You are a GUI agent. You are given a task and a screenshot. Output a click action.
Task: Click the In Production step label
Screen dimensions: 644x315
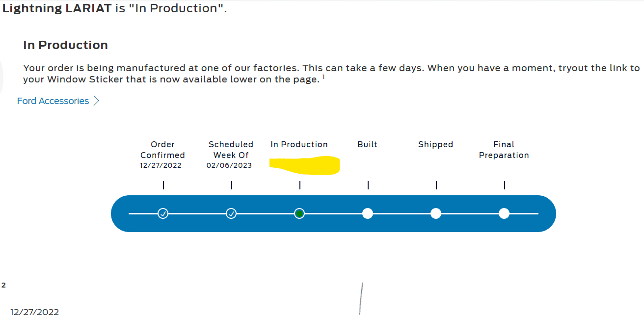[x=299, y=145]
